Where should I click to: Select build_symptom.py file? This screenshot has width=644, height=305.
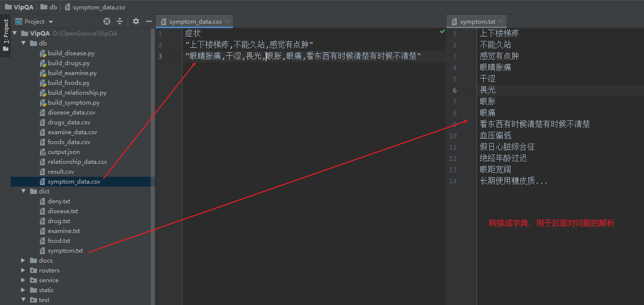point(73,103)
